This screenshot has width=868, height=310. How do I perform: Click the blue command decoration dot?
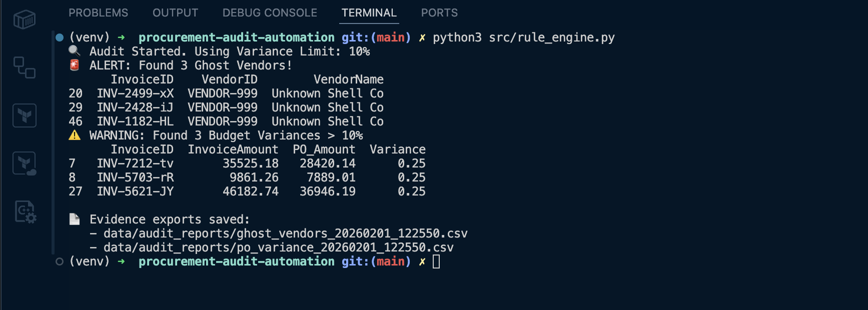[x=60, y=37]
